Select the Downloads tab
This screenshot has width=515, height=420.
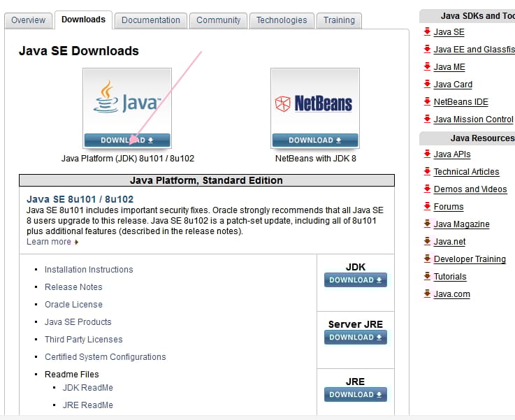(x=83, y=20)
